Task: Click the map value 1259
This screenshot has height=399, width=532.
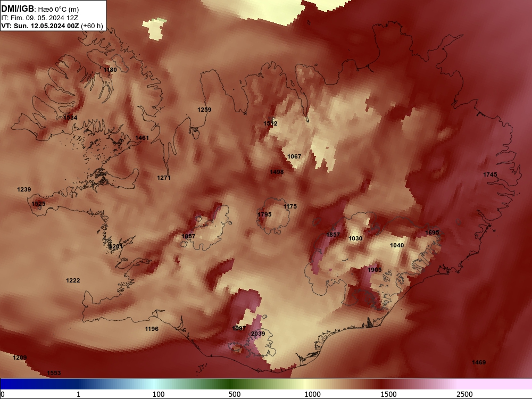Action: [x=204, y=110]
